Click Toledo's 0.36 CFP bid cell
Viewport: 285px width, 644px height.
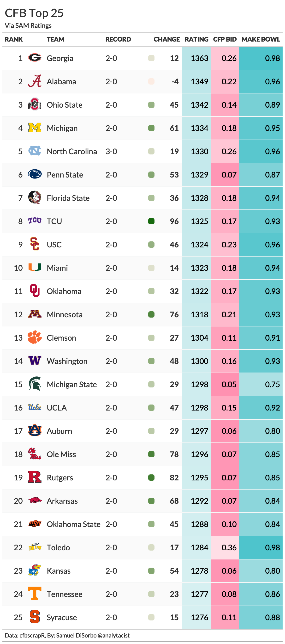click(x=225, y=547)
